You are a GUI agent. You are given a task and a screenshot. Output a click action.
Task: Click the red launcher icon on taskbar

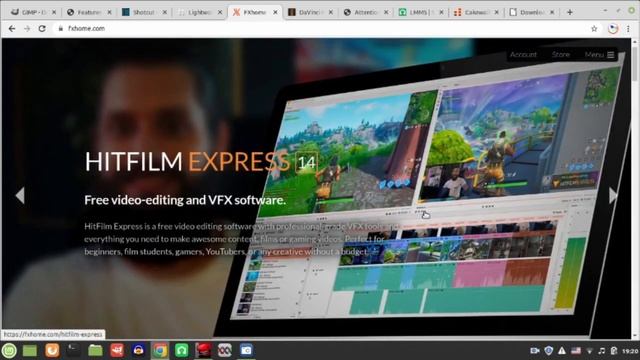(117, 351)
